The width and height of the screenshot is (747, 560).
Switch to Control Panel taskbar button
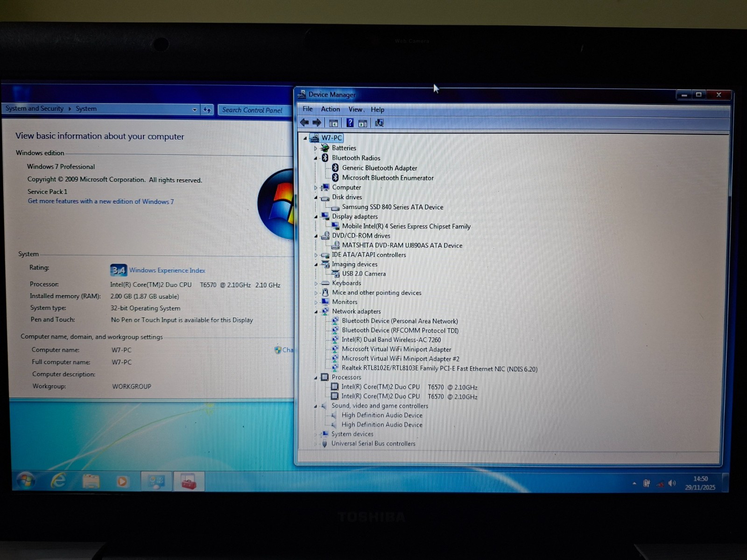click(x=156, y=481)
